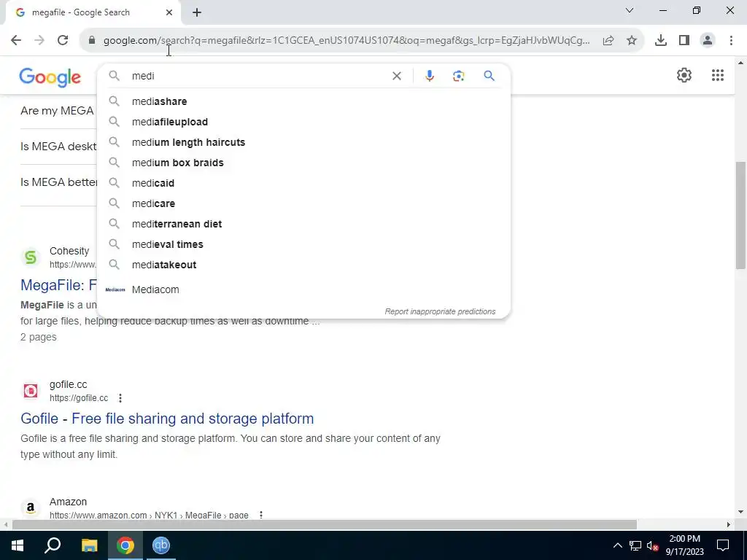
Task: Close the megafile Google Search tab
Action: [x=169, y=12]
